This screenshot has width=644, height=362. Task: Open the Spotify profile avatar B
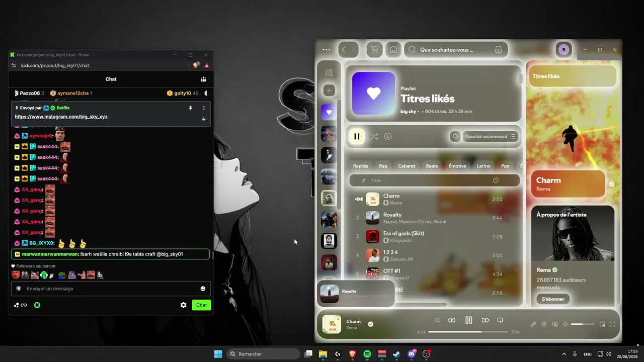pos(563,50)
